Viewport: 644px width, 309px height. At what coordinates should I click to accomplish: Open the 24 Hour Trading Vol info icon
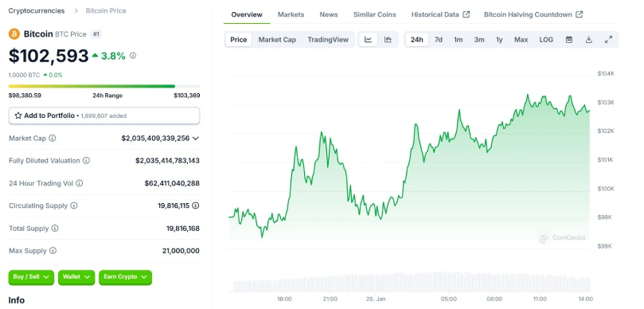click(x=80, y=183)
